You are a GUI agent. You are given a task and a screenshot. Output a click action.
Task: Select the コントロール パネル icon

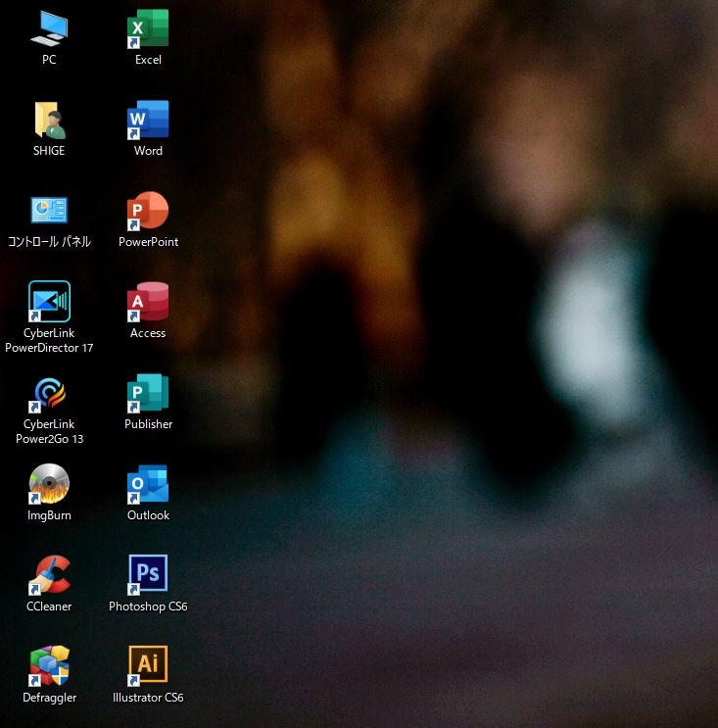[49, 211]
